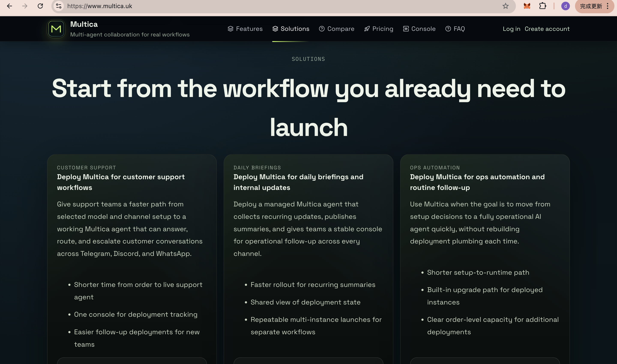Click the Features layers icon

(x=231, y=29)
